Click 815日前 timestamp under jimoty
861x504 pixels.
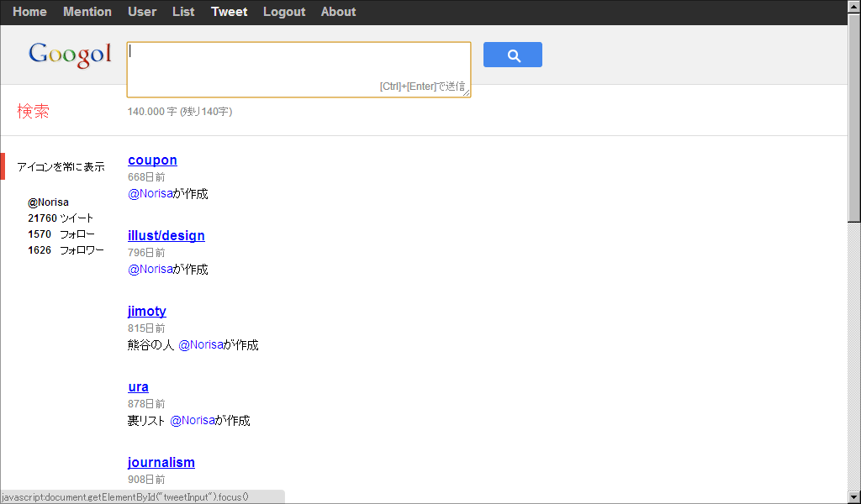coord(146,328)
